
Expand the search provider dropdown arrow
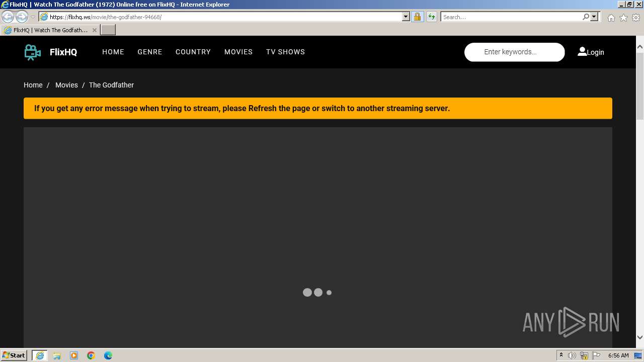pos(594,17)
